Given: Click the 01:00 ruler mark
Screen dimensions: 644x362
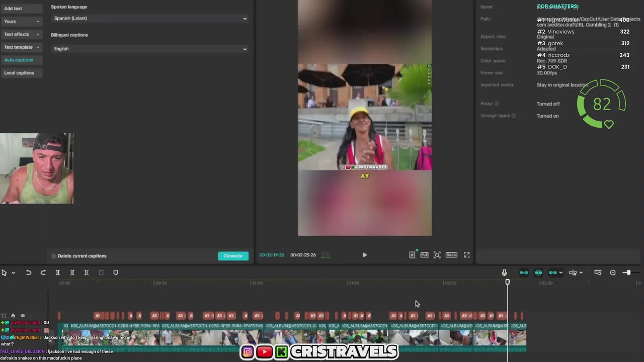Looking at the screenshot, I should [257, 283].
